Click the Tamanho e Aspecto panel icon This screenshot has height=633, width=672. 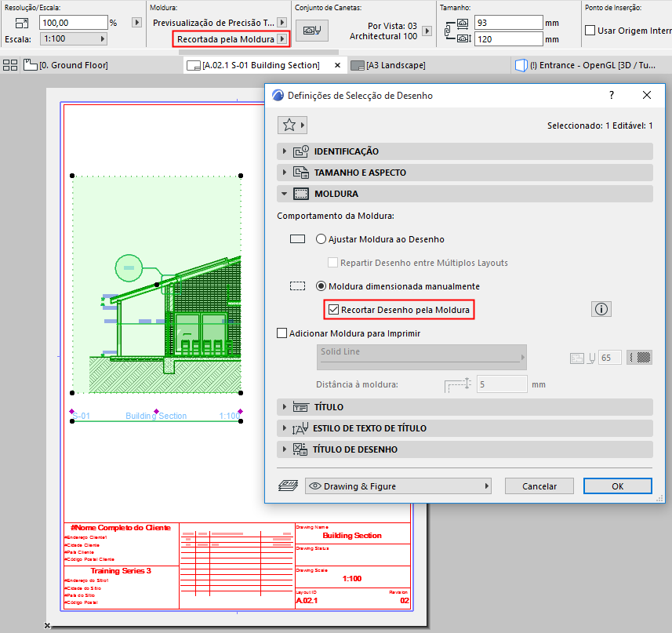301,173
